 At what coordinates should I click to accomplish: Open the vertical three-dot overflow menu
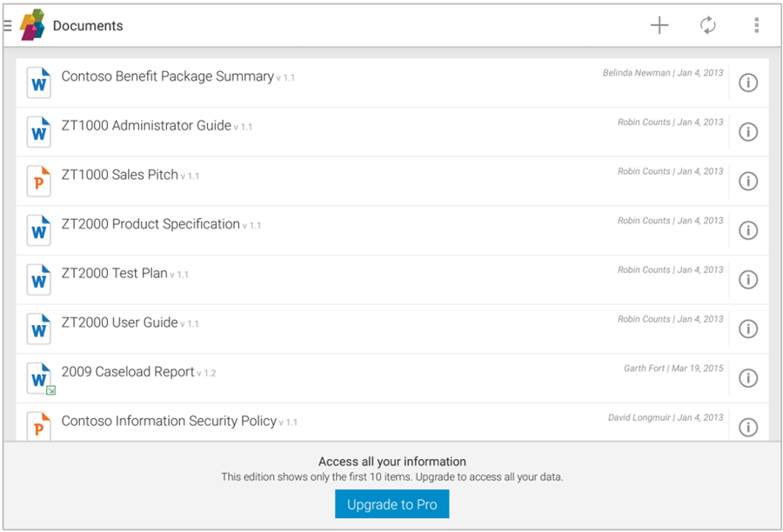[x=757, y=26]
